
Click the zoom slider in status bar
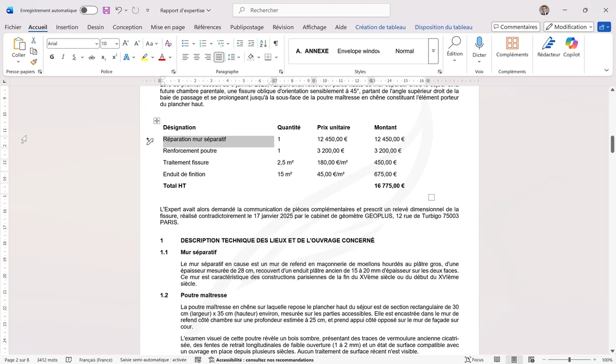[569, 360]
